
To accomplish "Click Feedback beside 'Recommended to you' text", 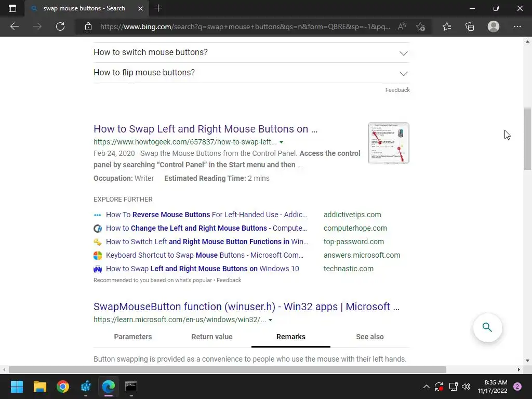I will [x=229, y=280].
